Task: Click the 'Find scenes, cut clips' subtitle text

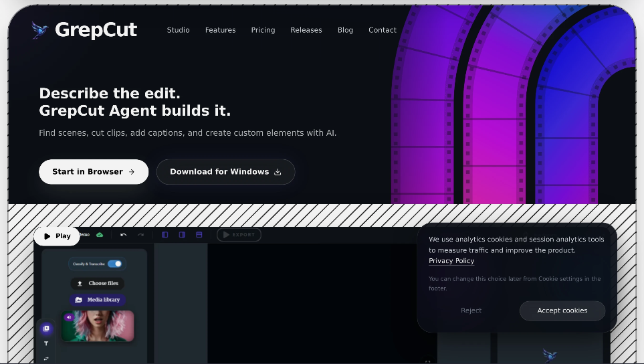Action: point(188,132)
